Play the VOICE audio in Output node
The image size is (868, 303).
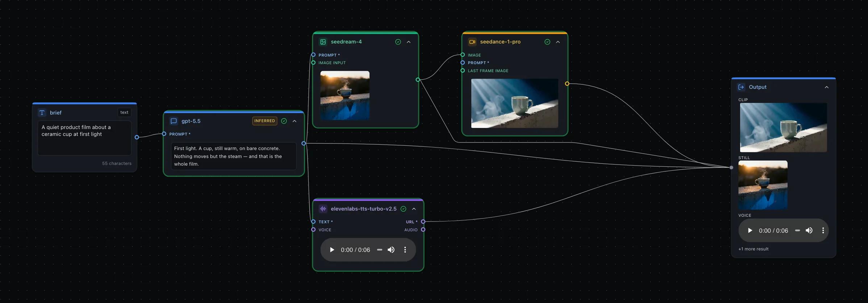pyautogui.click(x=750, y=231)
